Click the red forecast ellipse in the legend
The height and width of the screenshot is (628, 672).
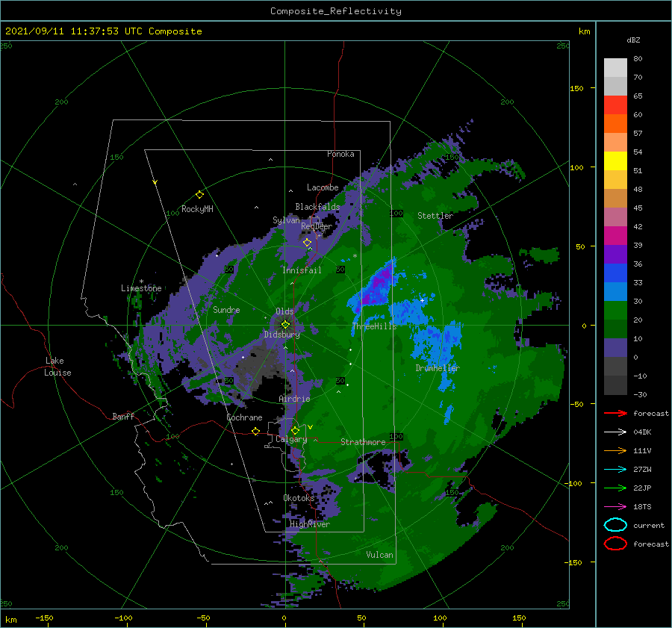tap(615, 544)
